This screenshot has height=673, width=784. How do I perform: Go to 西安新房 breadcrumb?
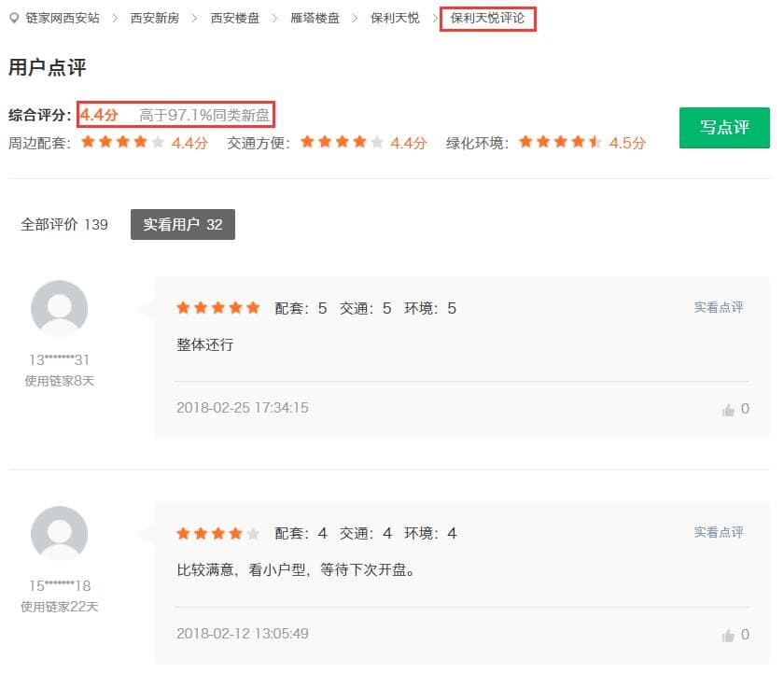point(155,18)
